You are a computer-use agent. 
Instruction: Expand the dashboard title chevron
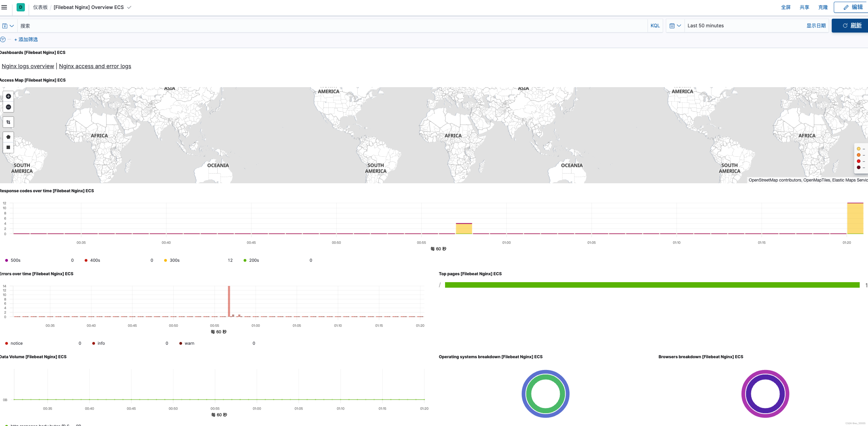[129, 7]
